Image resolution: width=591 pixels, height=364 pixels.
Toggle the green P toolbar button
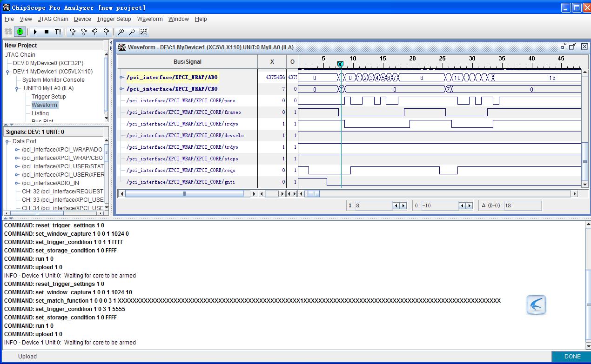[x=20, y=32]
